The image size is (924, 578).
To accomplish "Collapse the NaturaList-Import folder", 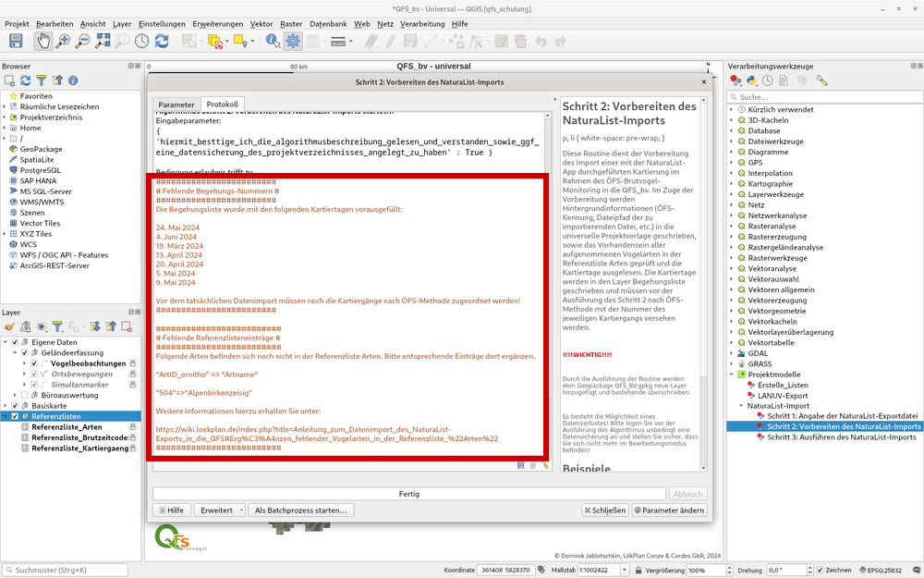I will coord(741,406).
